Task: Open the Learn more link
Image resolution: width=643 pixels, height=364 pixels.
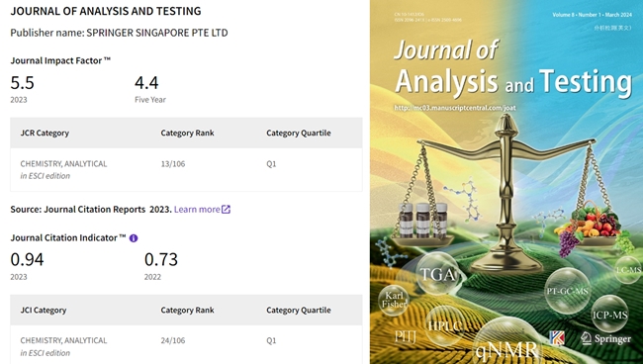Action: [x=197, y=210]
